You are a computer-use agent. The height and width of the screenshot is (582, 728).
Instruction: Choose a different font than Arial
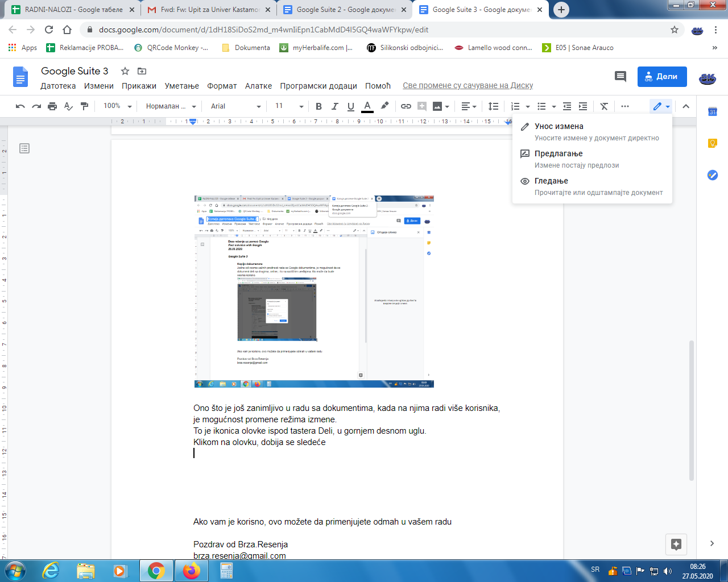235,106
